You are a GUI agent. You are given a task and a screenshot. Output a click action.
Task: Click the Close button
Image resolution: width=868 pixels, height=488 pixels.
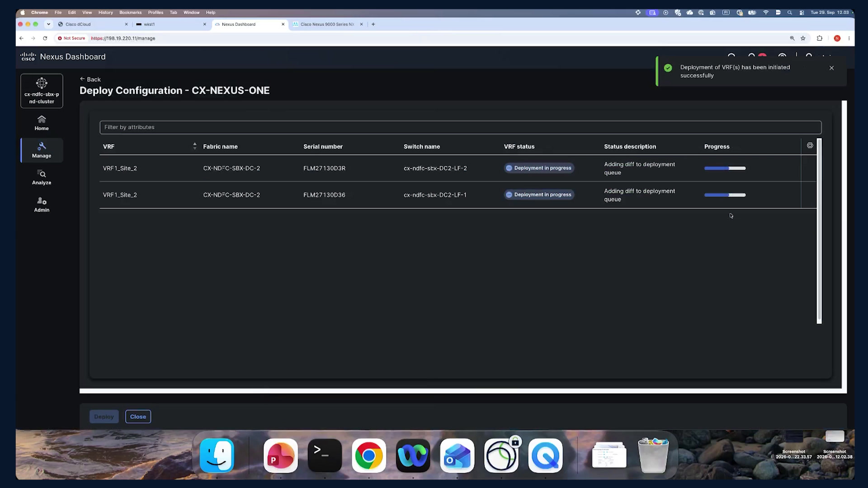[138, 417]
